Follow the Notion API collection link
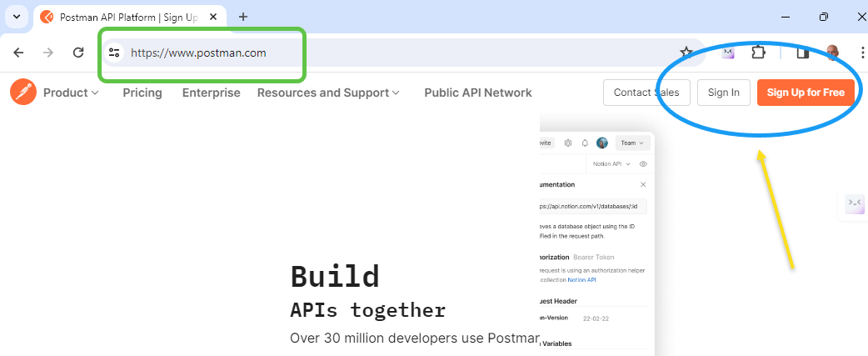868x356 pixels. 581,280
